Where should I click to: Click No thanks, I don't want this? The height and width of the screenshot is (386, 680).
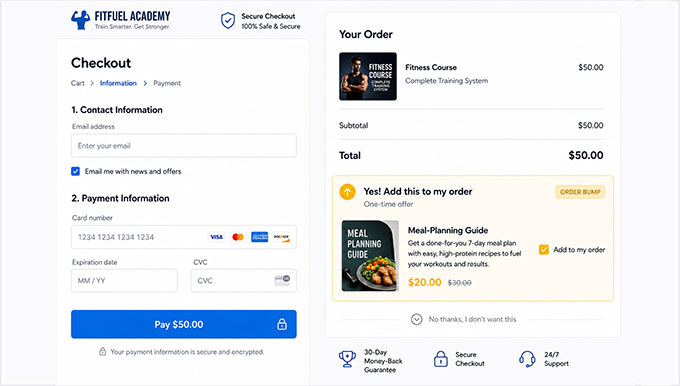point(472,319)
